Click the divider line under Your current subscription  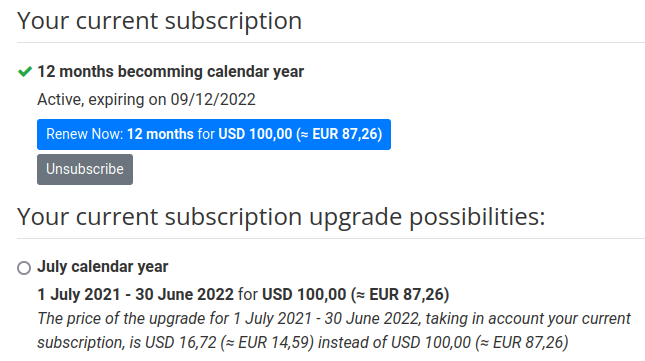click(x=331, y=42)
